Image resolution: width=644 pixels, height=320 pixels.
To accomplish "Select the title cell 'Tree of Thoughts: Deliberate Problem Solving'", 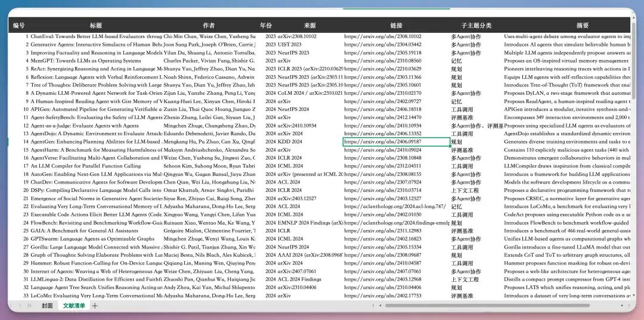I will coord(96,85).
